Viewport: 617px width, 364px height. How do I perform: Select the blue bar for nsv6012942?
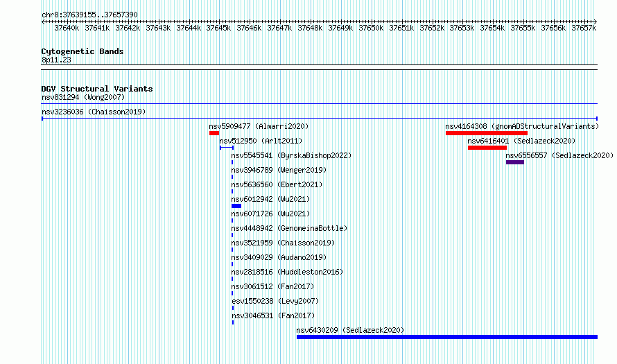[236, 206]
